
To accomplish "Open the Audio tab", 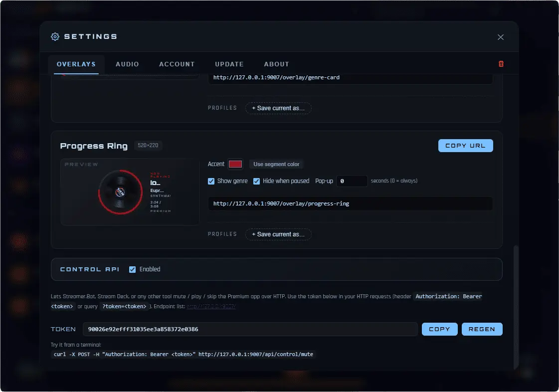I will point(127,64).
